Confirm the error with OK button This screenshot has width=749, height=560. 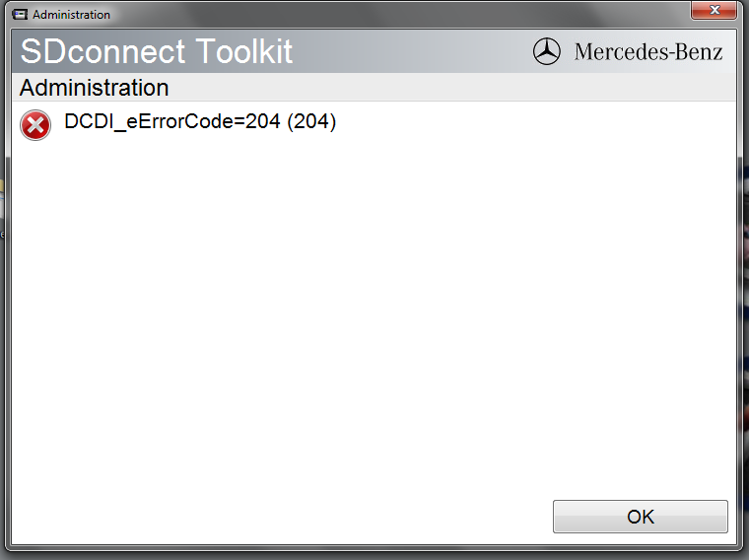pos(640,517)
